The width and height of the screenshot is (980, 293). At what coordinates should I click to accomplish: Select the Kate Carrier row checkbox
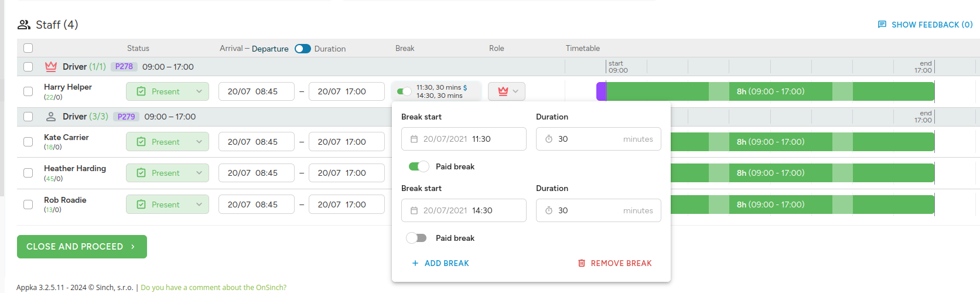(x=28, y=142)
